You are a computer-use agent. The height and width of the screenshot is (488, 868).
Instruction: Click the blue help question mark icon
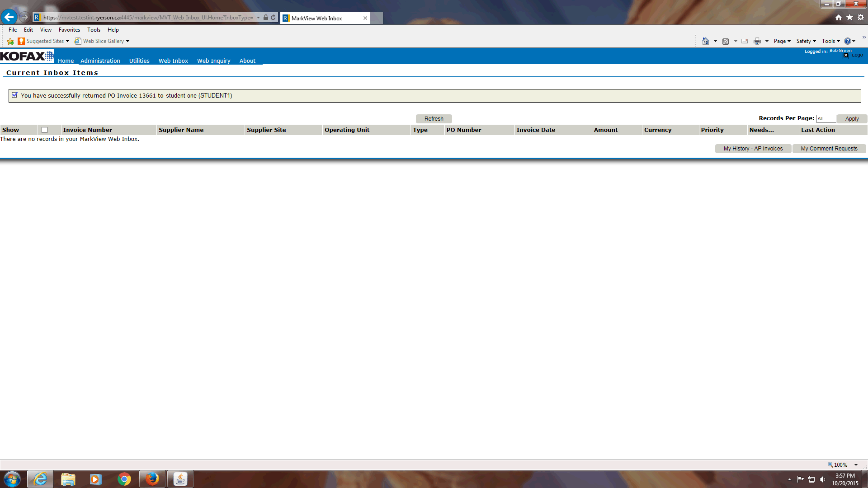(847, 41)
